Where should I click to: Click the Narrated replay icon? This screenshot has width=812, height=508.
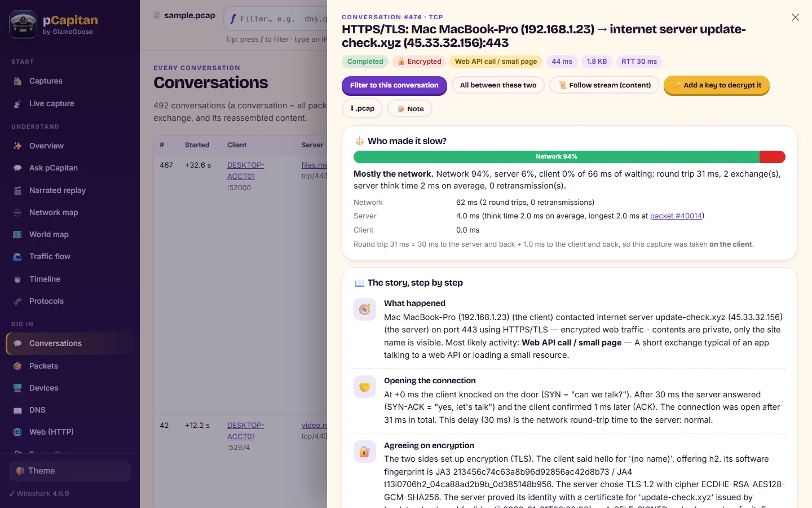(x=17, y=190)
